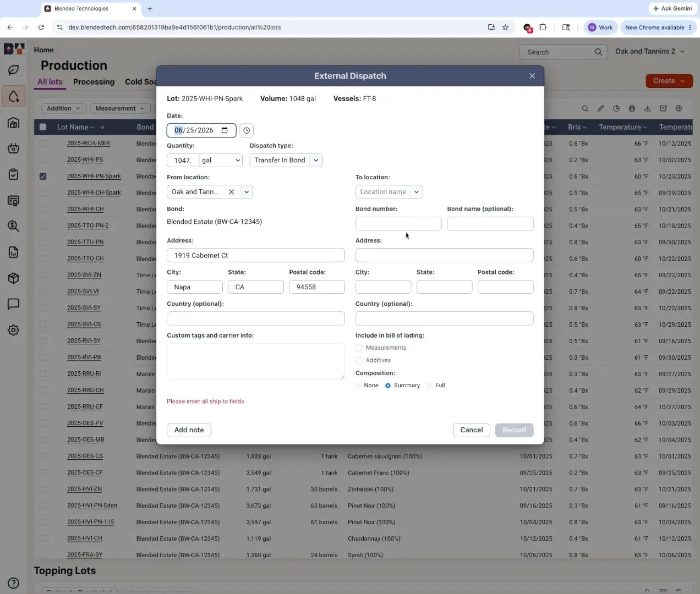Select Full composition option
Image resolution: width=700 pixels, height=594 pixels.
click(x=429, y=386)
